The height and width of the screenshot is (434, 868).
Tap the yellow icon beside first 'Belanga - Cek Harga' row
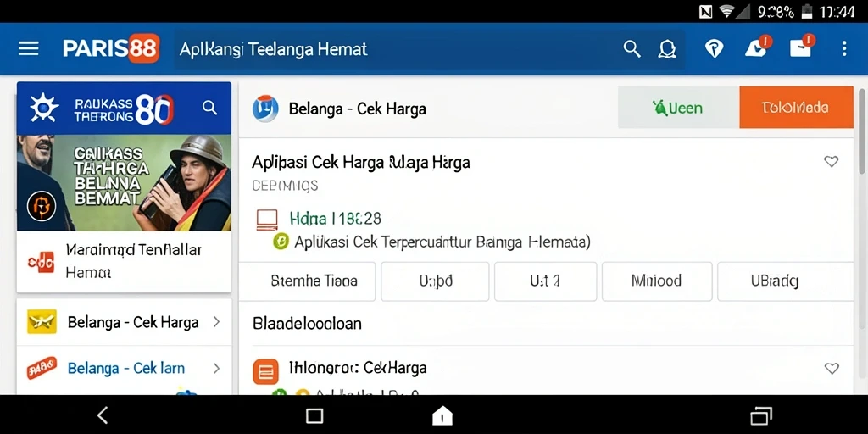tap(42, 321)
